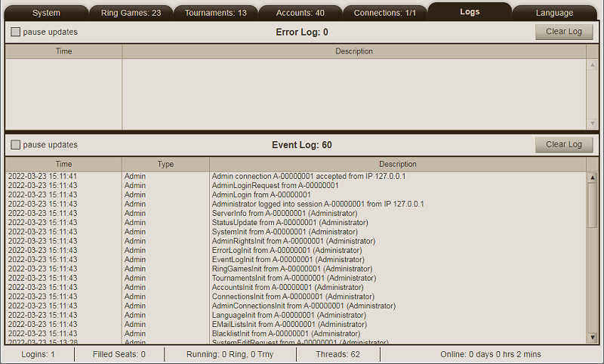Click the Event Log scrollbar thumb
This screenshot has height=364, width=604.
pyautogui.click(x=592, y=205)
